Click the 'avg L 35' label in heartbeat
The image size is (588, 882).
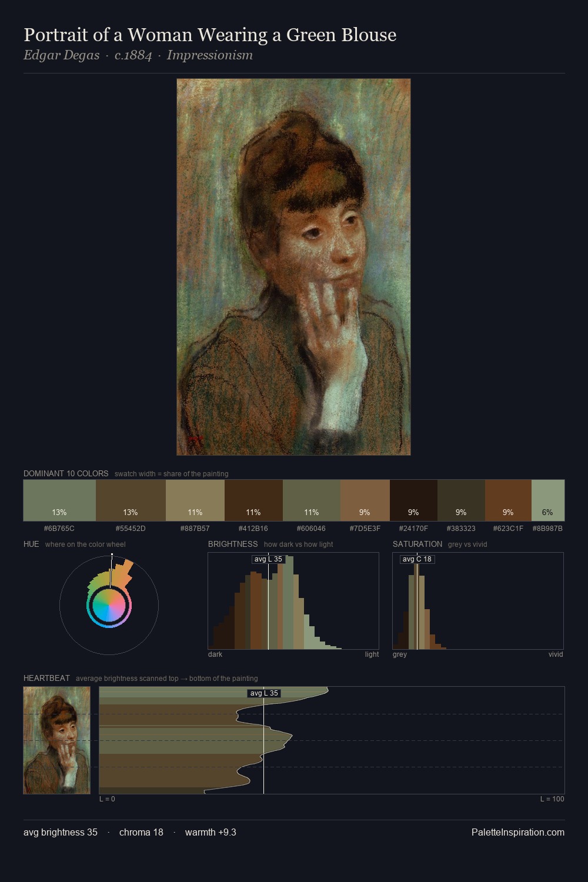[264, 693]
